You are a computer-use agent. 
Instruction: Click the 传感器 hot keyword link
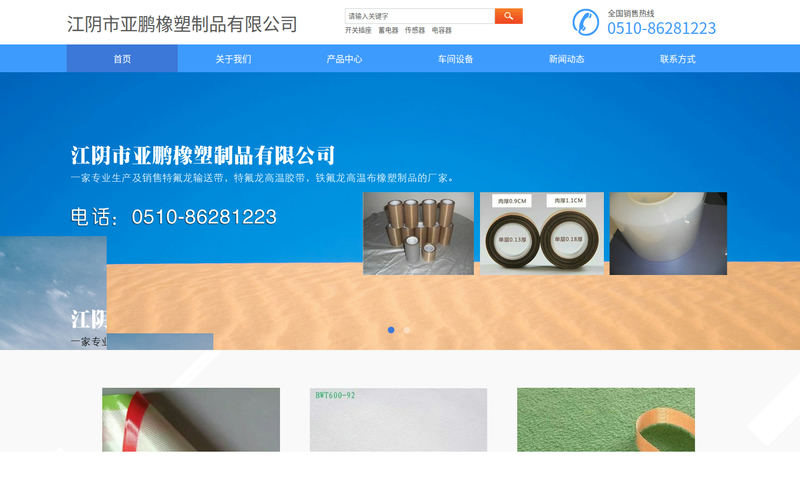415,30
